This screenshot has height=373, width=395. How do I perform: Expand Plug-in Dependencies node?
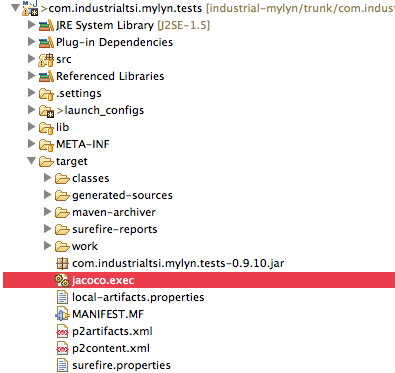click(32, 41)
